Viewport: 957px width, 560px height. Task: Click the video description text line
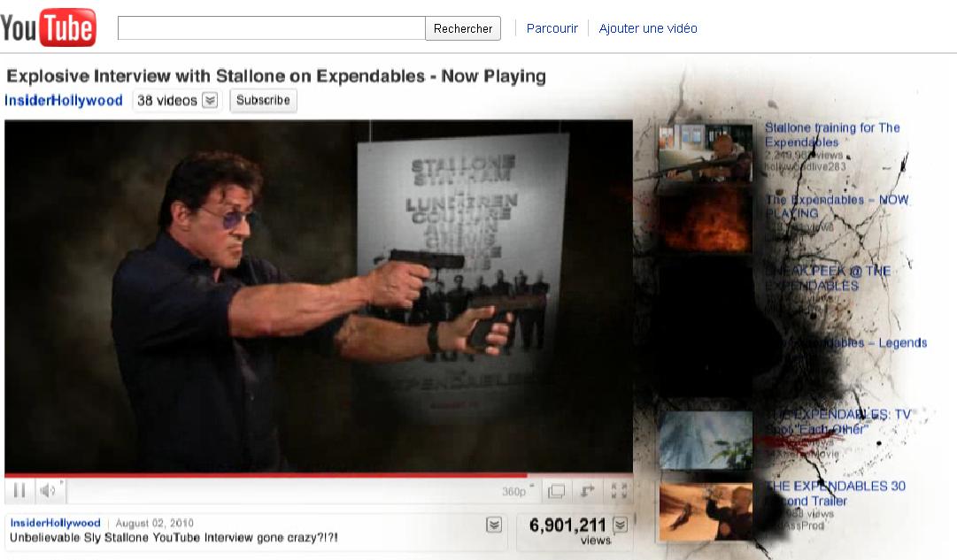[x=174, y=537]
